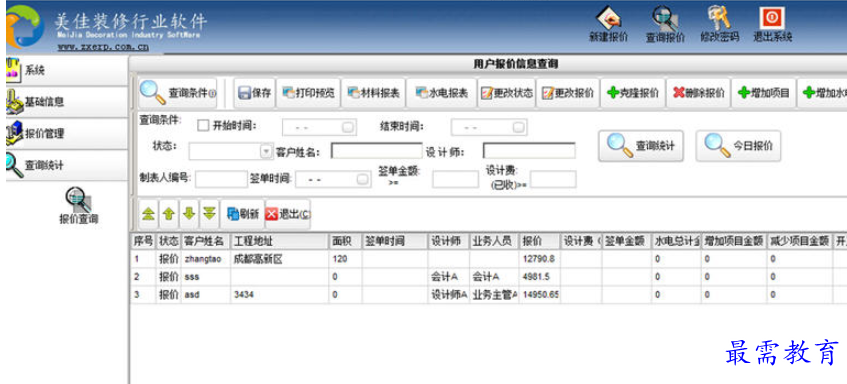Jump to first record arrow icon
This screenshot has height=384, width=847.
pos(148,214)
